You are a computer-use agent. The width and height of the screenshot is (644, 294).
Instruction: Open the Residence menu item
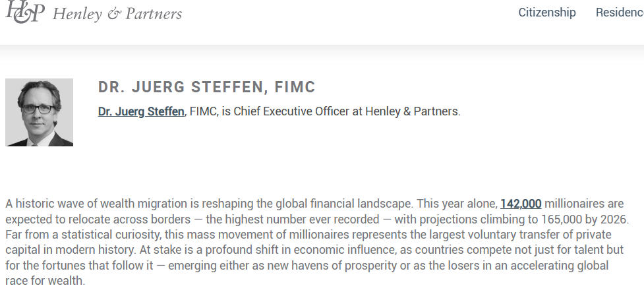[620, 13]
